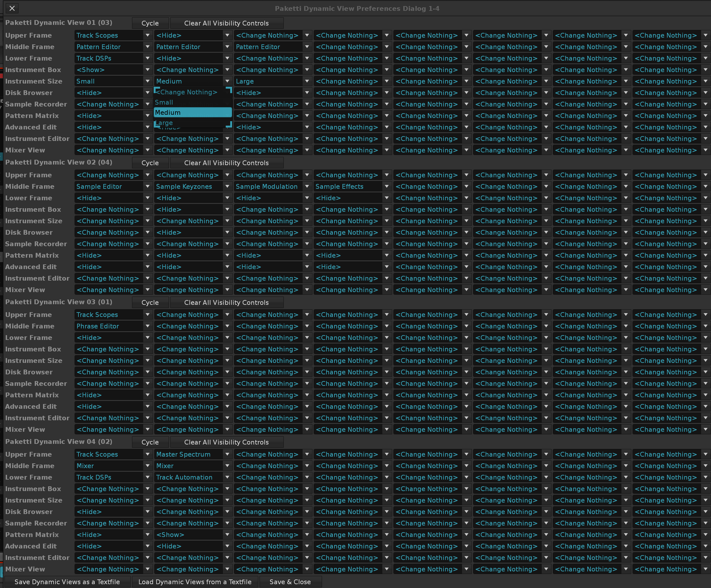
Task: Pick highlighted Medium option in popup list
Action: tap(192, 112)
